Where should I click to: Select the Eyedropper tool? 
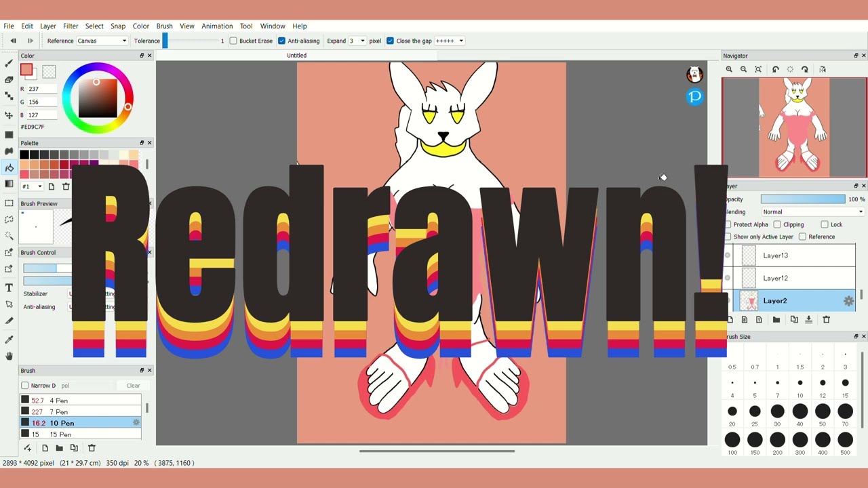pos(9,340)
